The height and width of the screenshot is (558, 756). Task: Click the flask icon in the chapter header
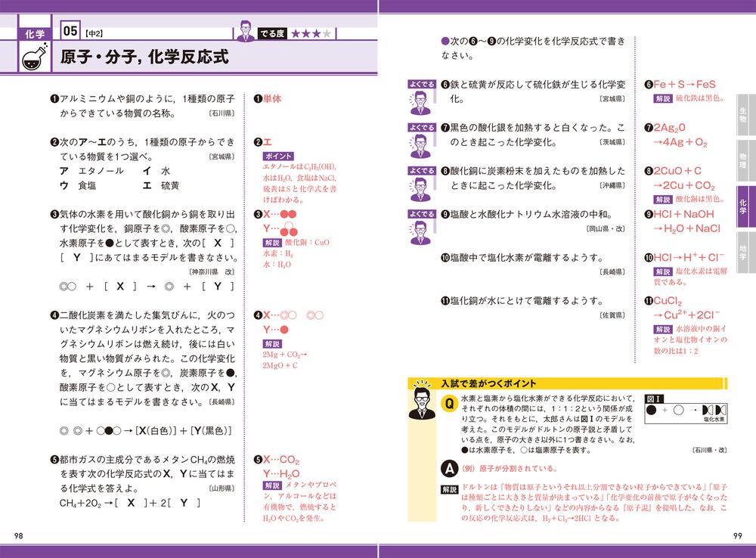point(36,57)
